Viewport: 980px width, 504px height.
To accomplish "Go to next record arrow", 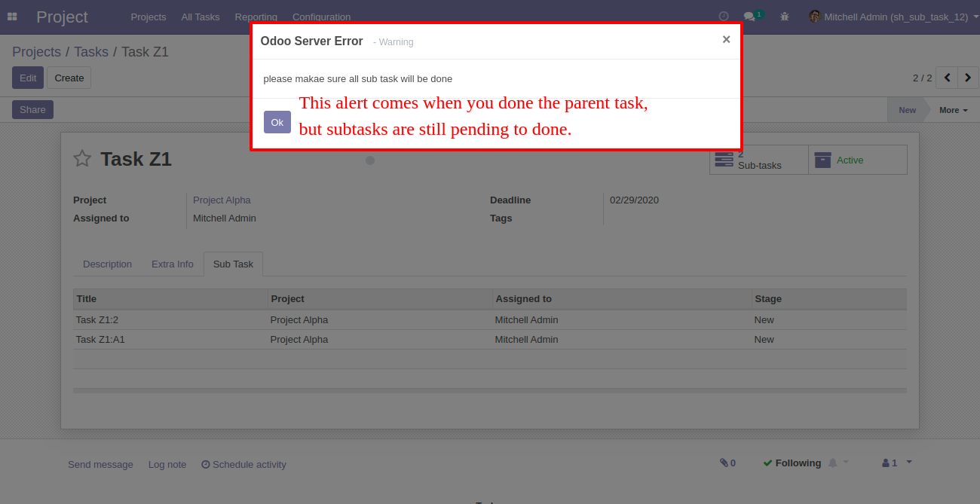I will (x=968, y=78).
